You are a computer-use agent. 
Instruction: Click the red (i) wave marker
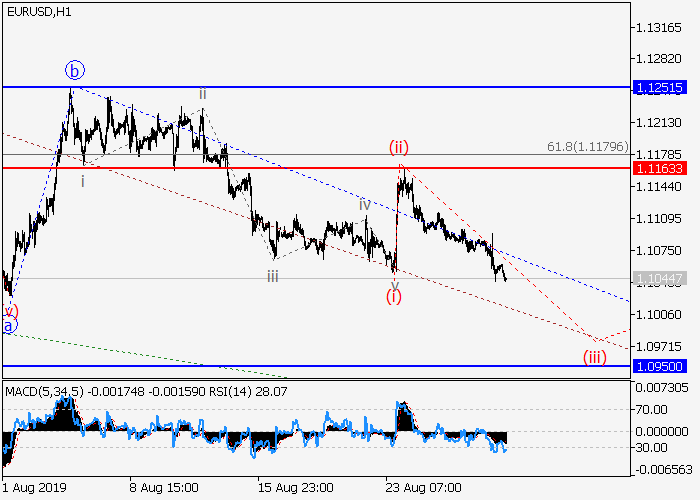point(395,297)
